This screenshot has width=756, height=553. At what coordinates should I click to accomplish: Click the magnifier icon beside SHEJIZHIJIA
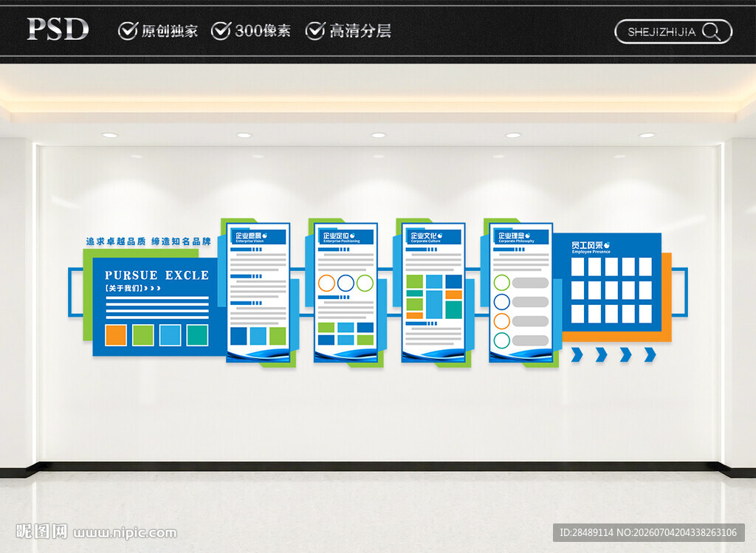(x=711, y=32)
